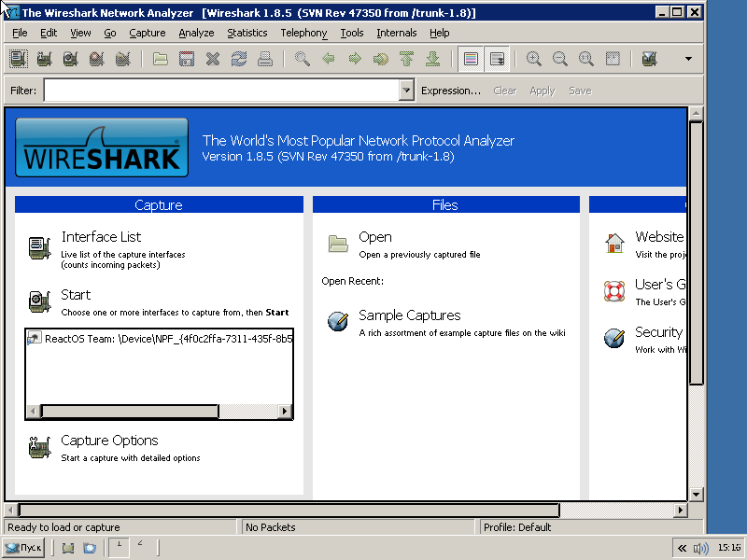Click the edit capture filter toolbar icon
Image resolution: width=747 pixels, height=560 pixels.
[x=649, y=59]
